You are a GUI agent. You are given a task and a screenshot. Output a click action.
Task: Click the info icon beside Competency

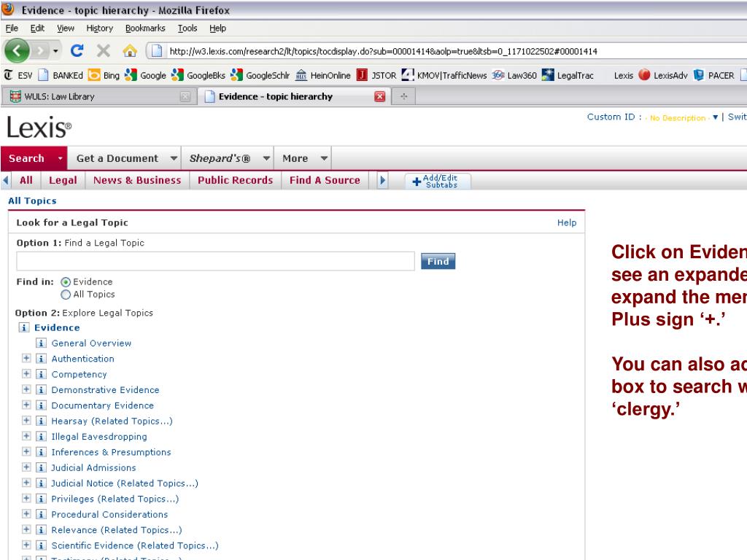click(x=41, y=374)
